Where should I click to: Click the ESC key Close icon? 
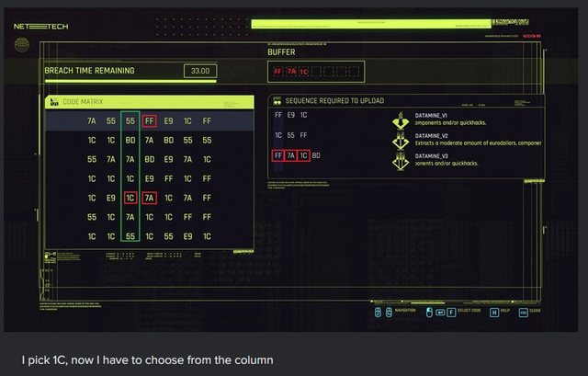click(x=523, y=313)
